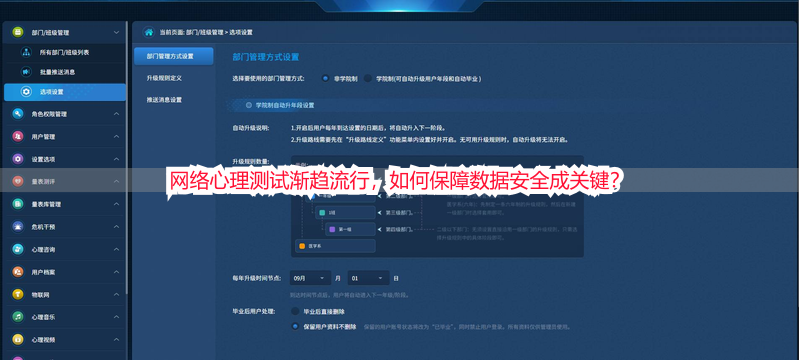Expand the 心理音乐 chevron
Screen dimensions: 799x360
(116, 317)
